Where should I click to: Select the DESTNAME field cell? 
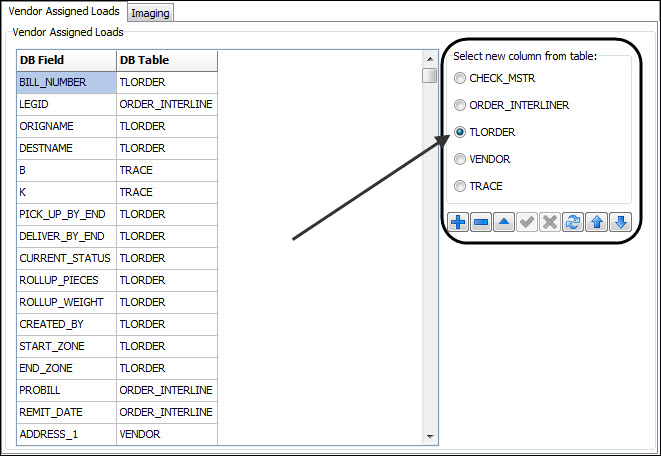67,148
